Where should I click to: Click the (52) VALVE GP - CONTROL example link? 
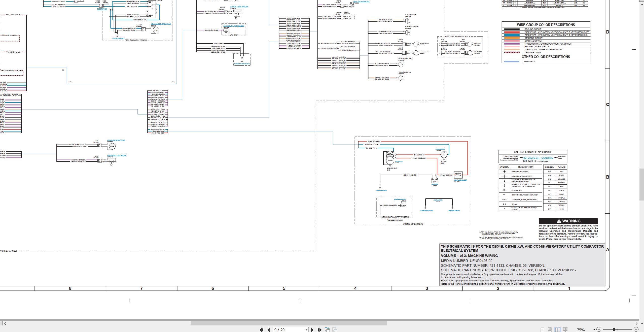(538, 158)
